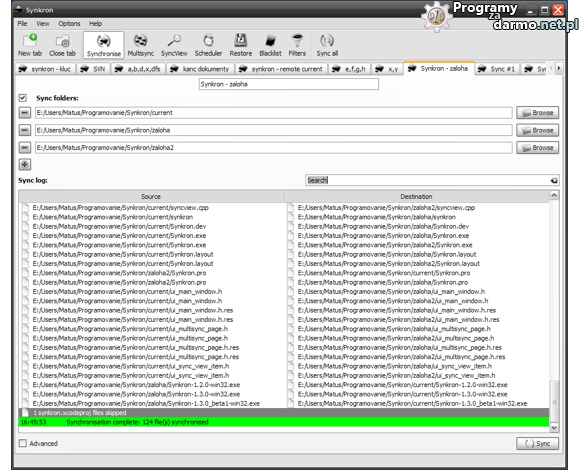Click the Sync button
This screenshot has height=470, width=580.
coord(537,443)
